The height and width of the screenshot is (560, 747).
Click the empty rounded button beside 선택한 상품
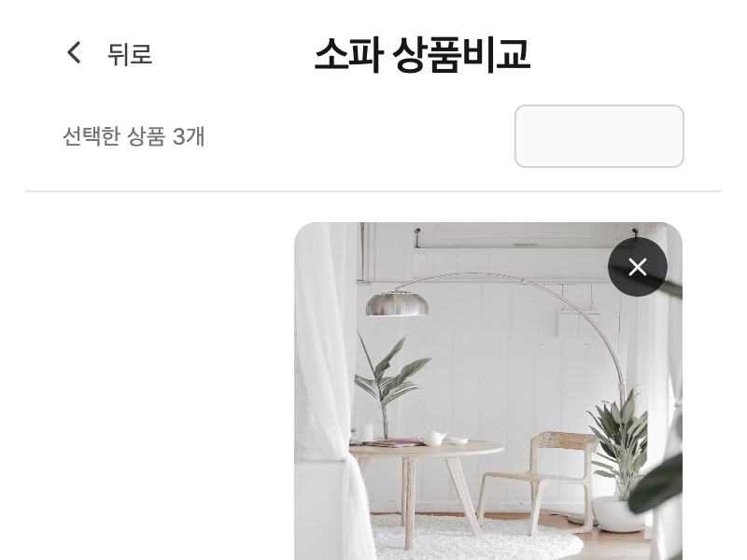coord(599,136)
